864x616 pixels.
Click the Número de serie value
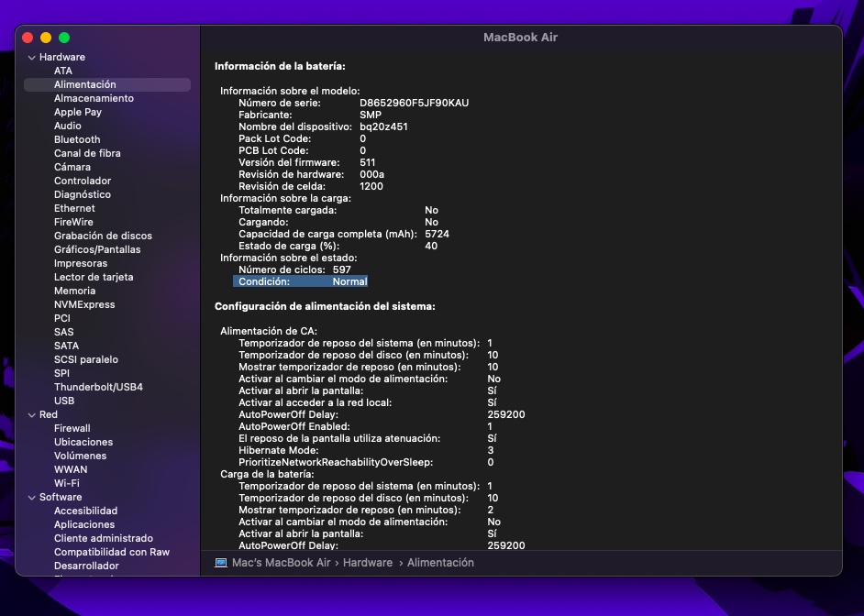414,103
